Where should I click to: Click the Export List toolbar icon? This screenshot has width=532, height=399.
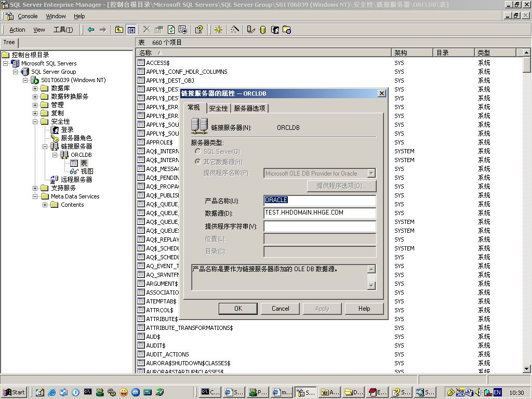[x=183, y=30]
